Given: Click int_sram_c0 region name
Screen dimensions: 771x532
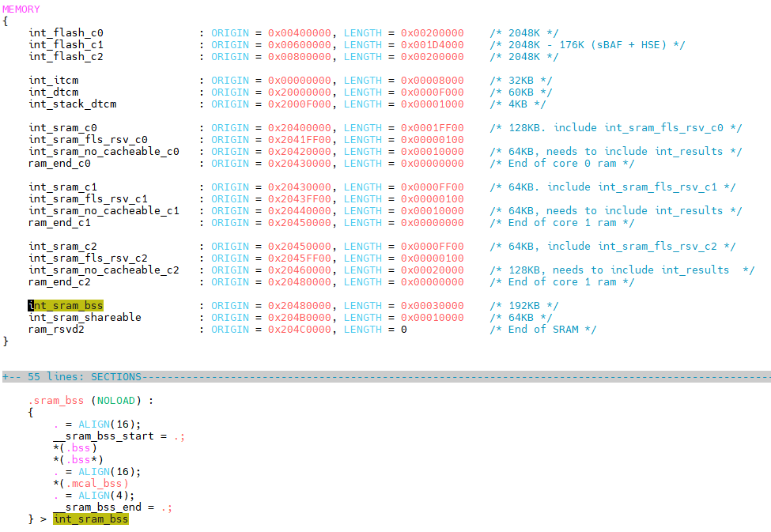Looking at the screenshot, I should [x=63, y=128].
